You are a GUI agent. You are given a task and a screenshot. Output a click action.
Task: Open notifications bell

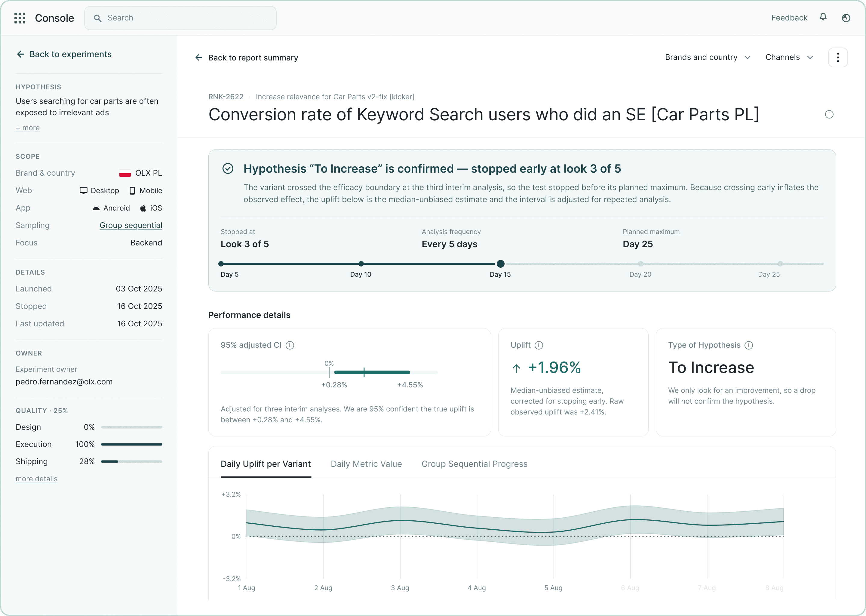tap(823, 17)
